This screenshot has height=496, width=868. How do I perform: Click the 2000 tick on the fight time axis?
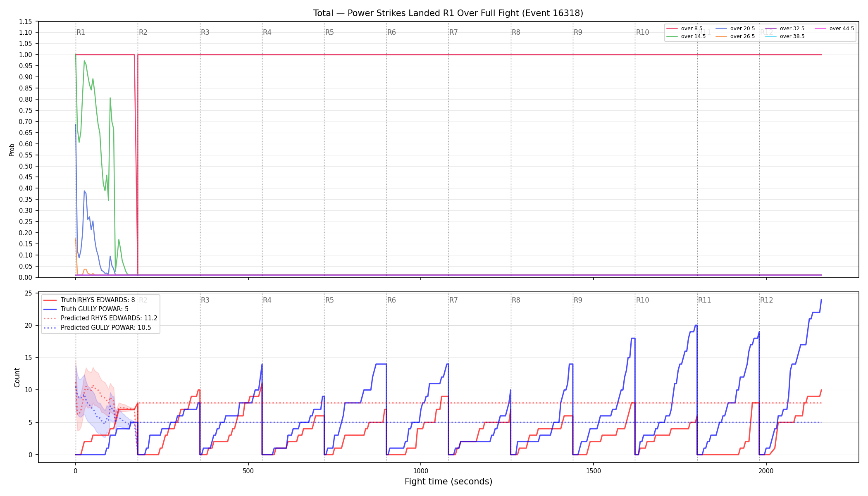point(766,471)
